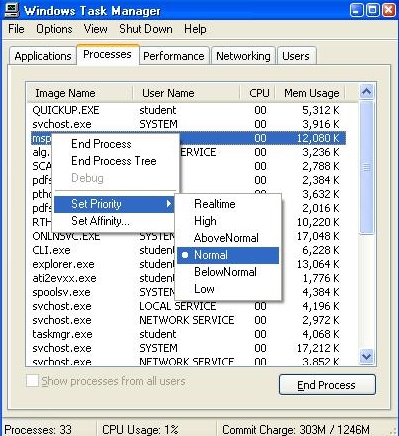The width and height of the screenshot is (399, 436).
Task: Select the QUICKUP.EXE process row
Action: [x=189, y=110]
